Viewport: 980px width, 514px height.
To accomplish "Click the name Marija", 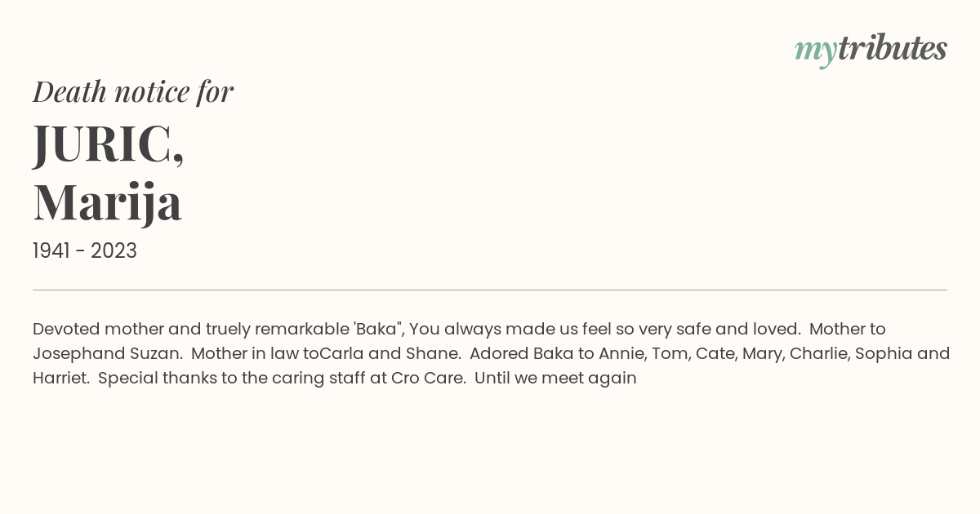I will tap(107, 203).
